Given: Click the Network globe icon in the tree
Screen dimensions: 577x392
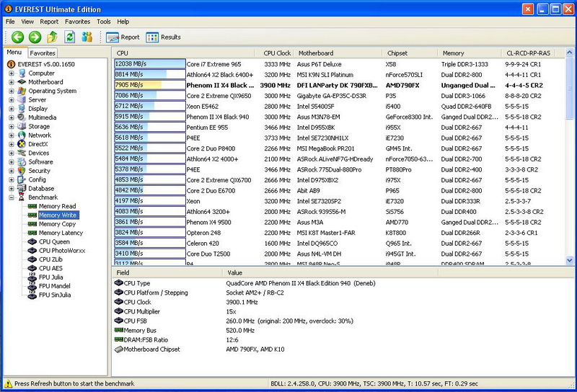Looking at the screenshot, I should tap(22, 135).
